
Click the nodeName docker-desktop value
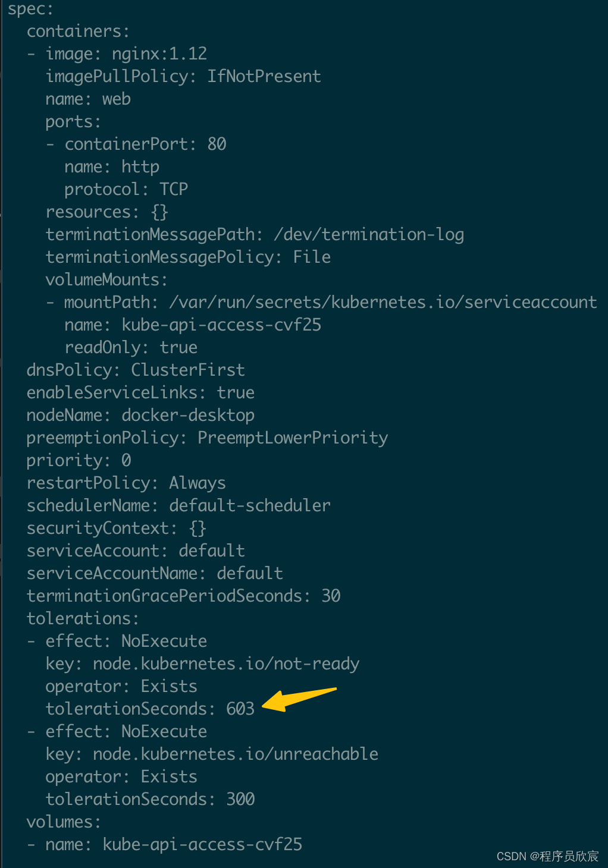188,415
